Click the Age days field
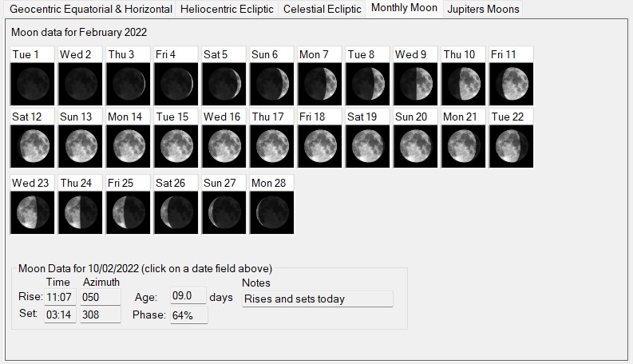Image resolution: width=633 pixels, height=364 pixels. click(188, 297)
